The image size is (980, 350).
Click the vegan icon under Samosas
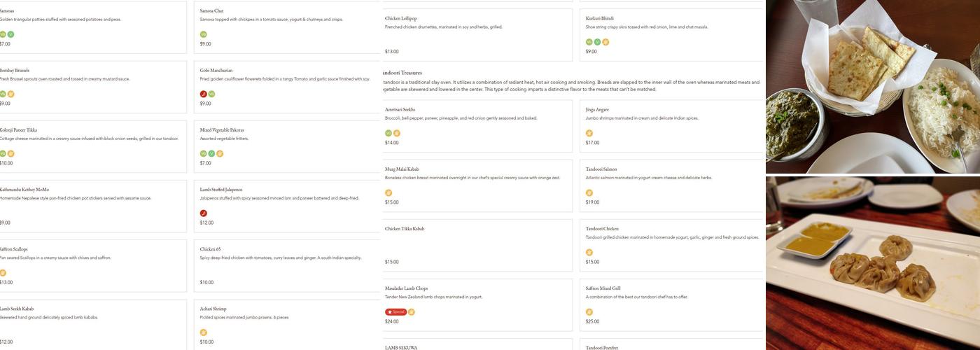tap(10, 34)
